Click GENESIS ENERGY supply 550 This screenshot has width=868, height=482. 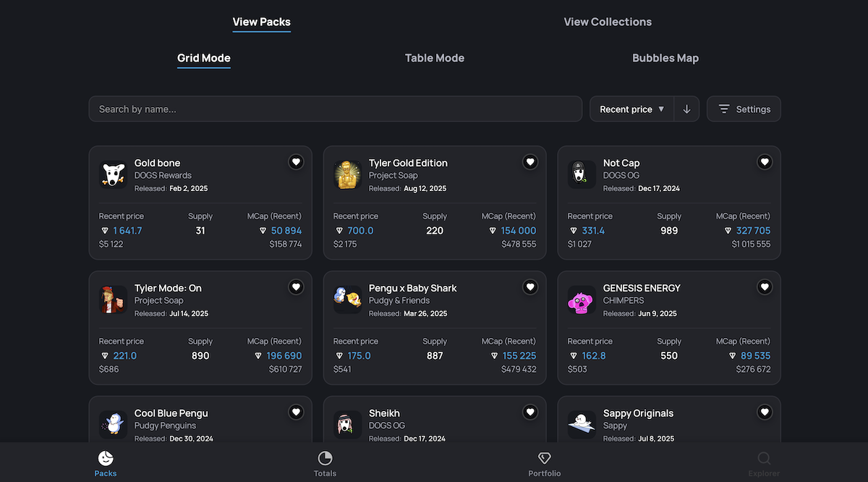click(669, 356)
